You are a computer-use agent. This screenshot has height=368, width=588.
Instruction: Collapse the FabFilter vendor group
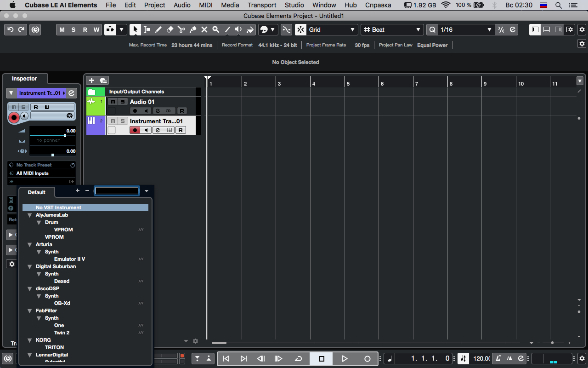coord(29,311)
